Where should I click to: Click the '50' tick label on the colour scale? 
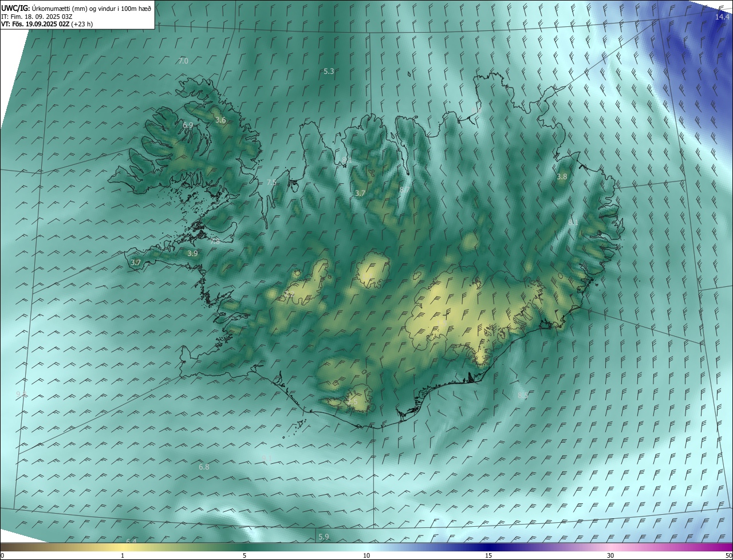tap(728, 556)
